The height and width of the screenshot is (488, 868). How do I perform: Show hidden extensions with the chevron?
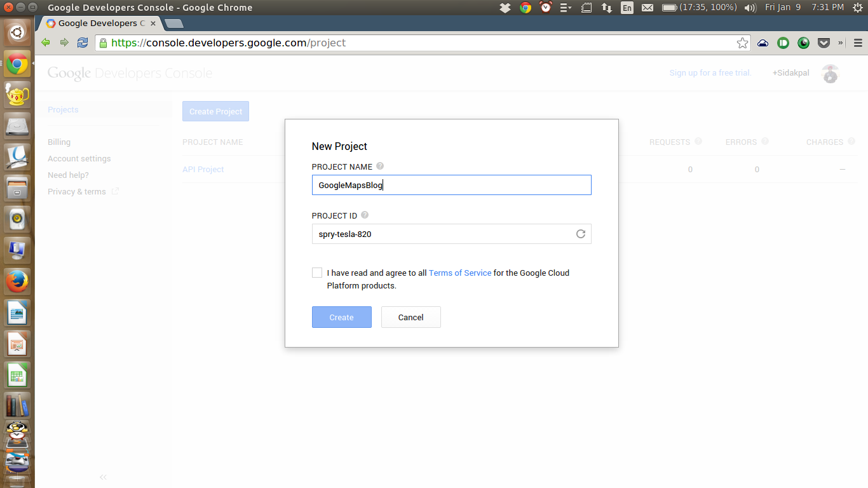coord(841,43)
